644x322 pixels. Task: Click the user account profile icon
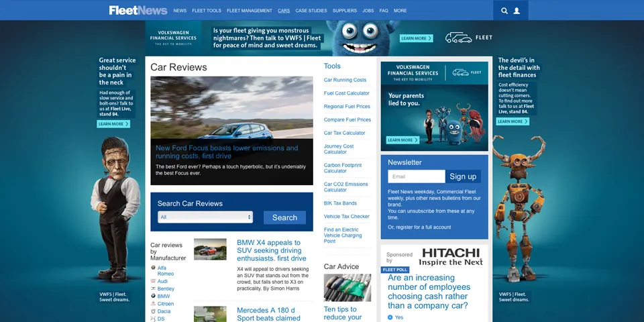(517, 11)
